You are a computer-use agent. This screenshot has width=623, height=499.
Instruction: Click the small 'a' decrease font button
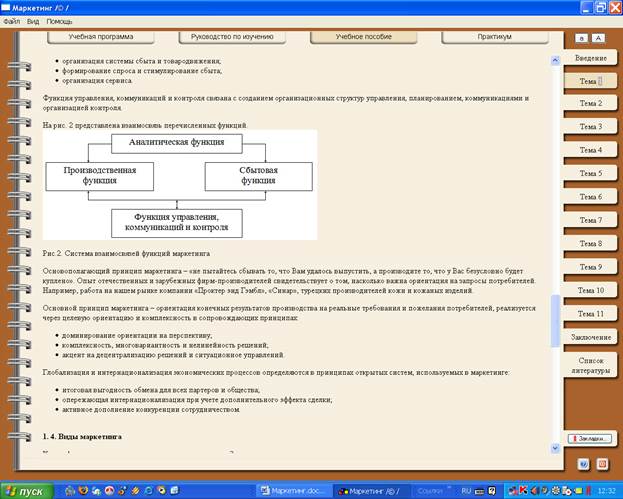click(581, 38)
